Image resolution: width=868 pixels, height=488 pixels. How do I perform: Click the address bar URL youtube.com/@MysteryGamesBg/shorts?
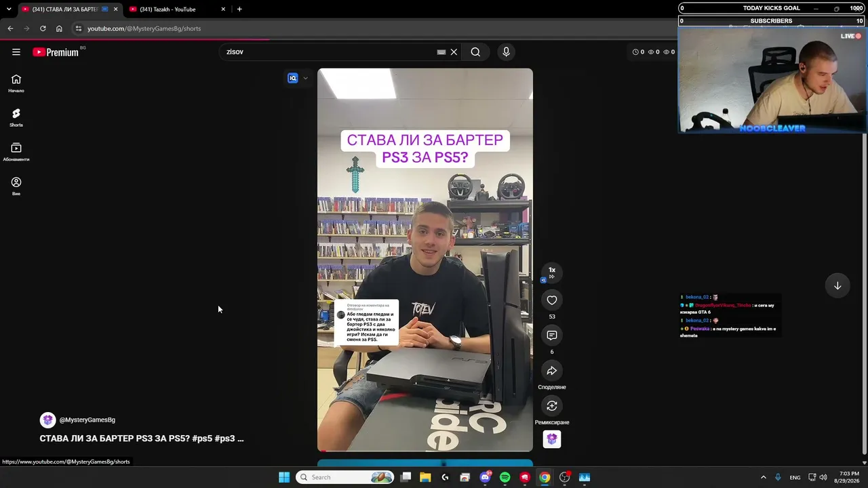pyautogui.click(x=144, y=28)
